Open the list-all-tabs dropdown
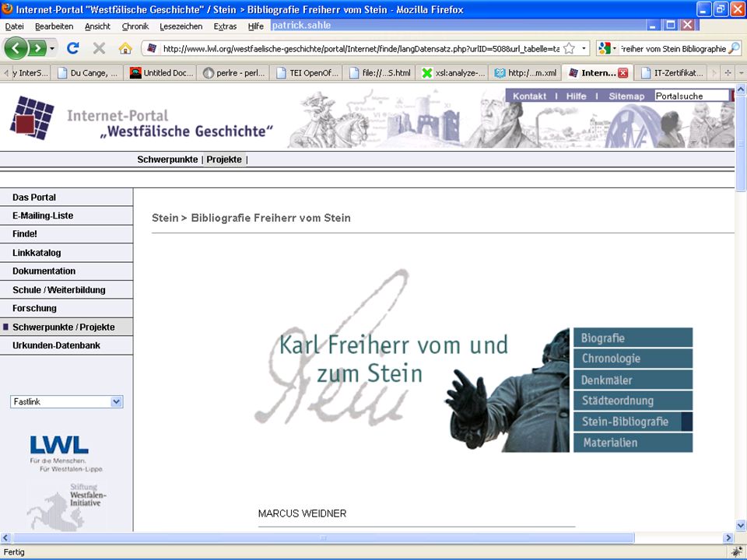 [x=742, y=73]
